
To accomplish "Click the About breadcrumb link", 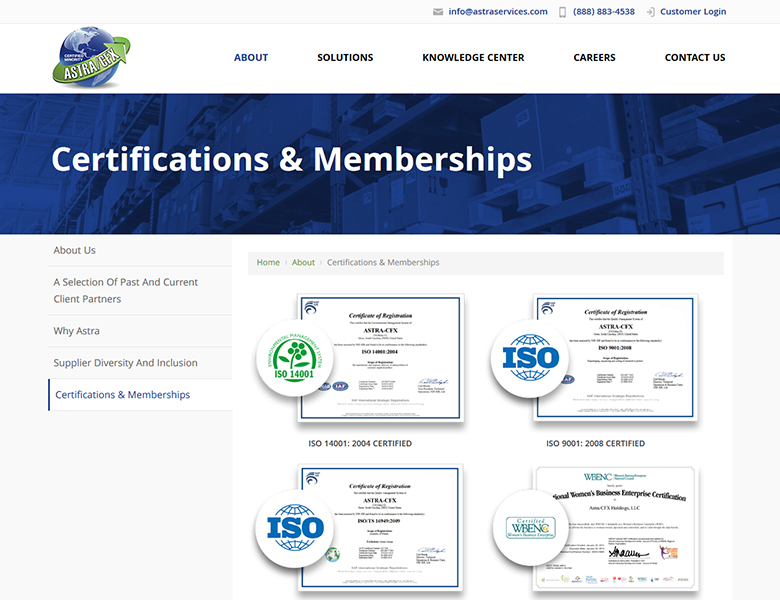I will tap(303, 262).
